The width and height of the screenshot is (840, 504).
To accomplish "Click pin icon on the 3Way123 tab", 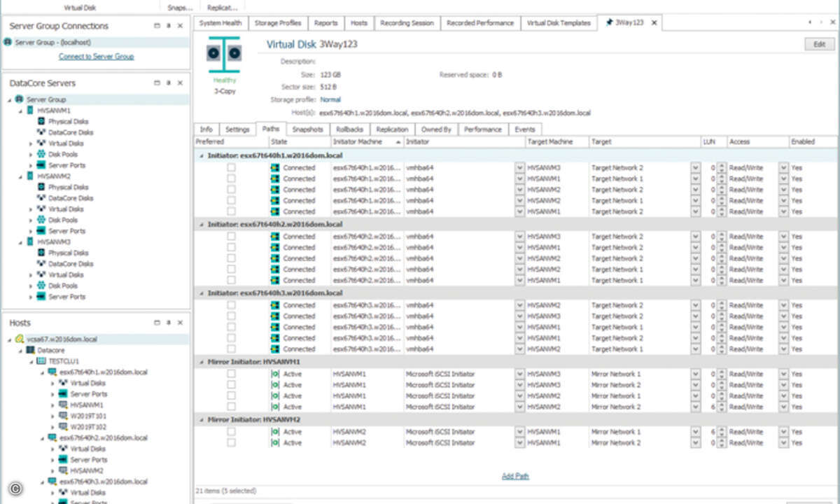I will [x=609, y=23].
